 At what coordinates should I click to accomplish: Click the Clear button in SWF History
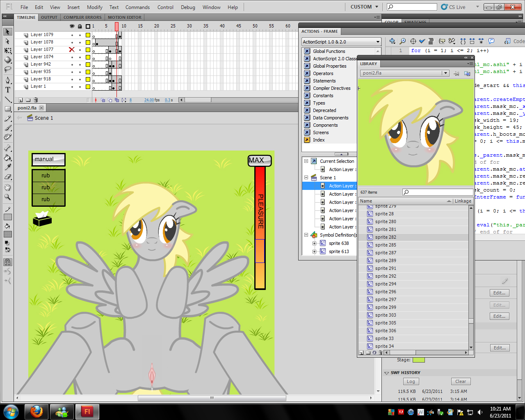click(x=461, y=381)
